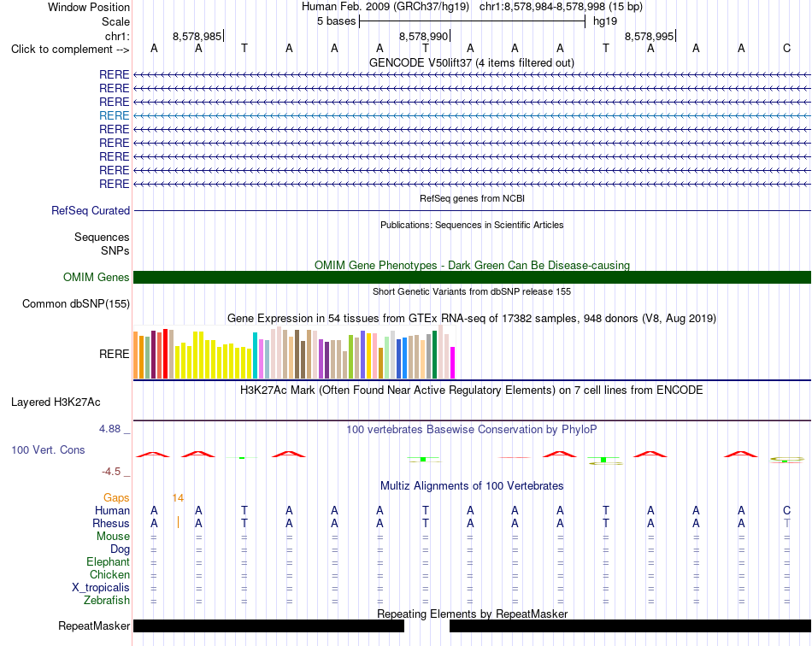Click the SNPs track label
Viewport: 812px width, 646px height.
pyautogui.click(x=115, y=250)
